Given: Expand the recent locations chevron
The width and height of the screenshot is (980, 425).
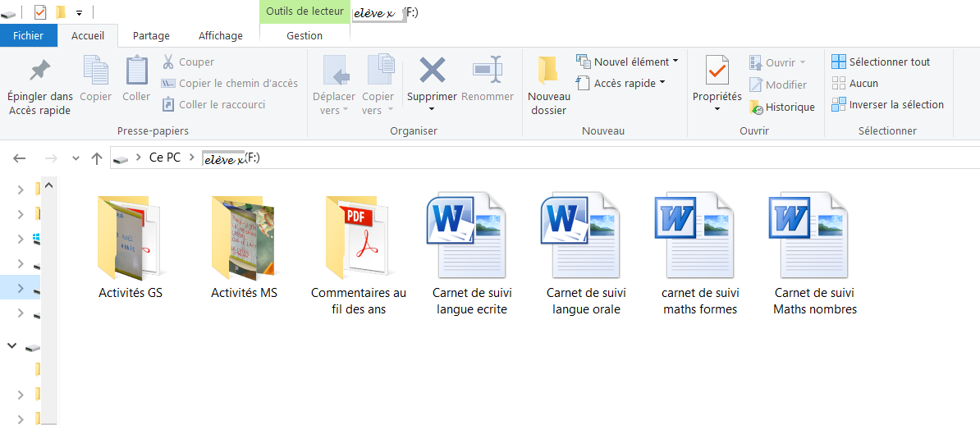Looking at the screenshot, I should point(76,158).
